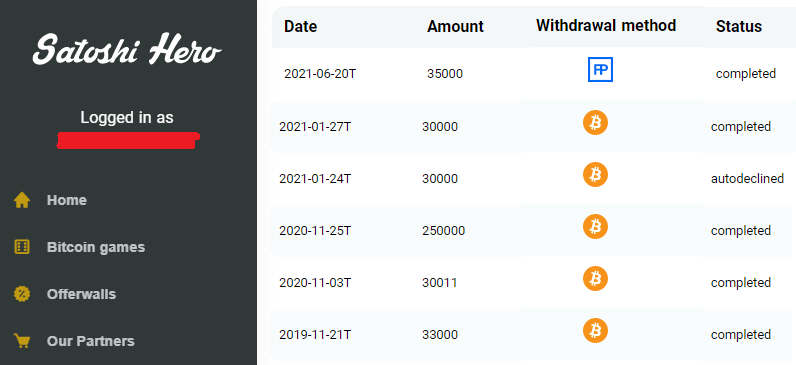Screen dimensions: 796x365
Task: Click the Date column header
Action: (x=301, y=26)
